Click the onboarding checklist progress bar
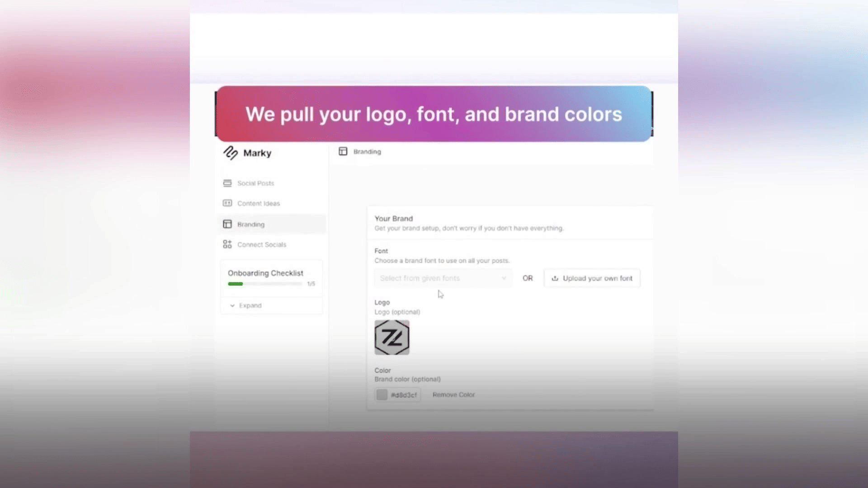The height and width of the screenshot is (488, 868). pyautogui.click(x=265, y=284)
